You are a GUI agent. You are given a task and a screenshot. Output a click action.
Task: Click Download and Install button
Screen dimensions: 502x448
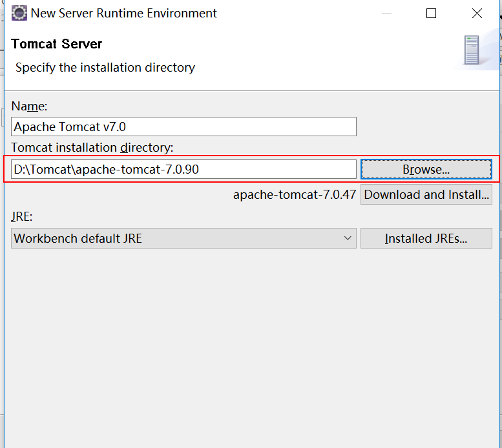pos(426,194)
